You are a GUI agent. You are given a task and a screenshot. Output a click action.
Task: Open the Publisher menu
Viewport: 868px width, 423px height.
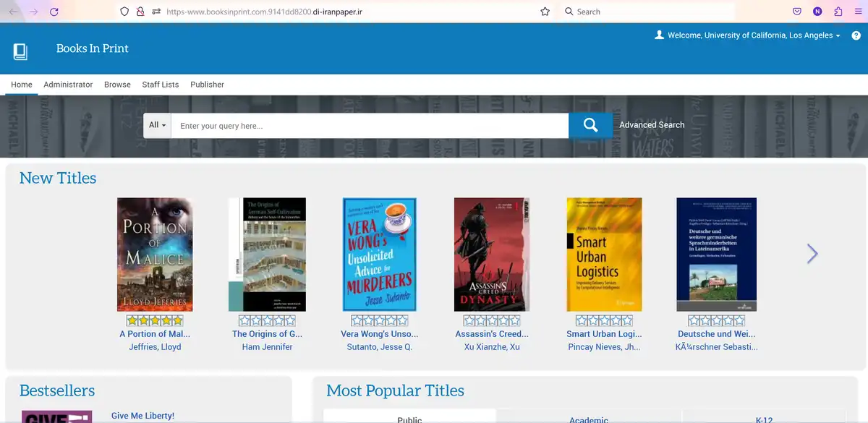207,85
